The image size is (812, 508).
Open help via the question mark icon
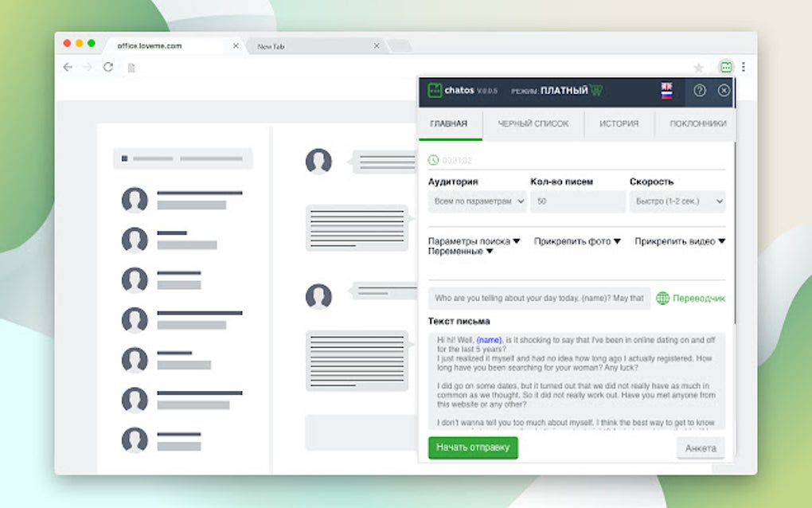[x=700, y=90]
